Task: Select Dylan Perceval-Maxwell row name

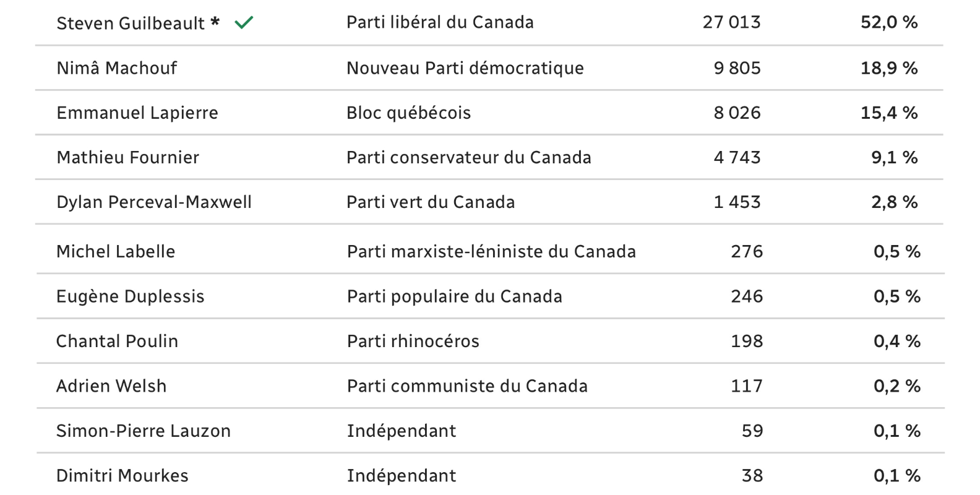Action: coord(154,202)
